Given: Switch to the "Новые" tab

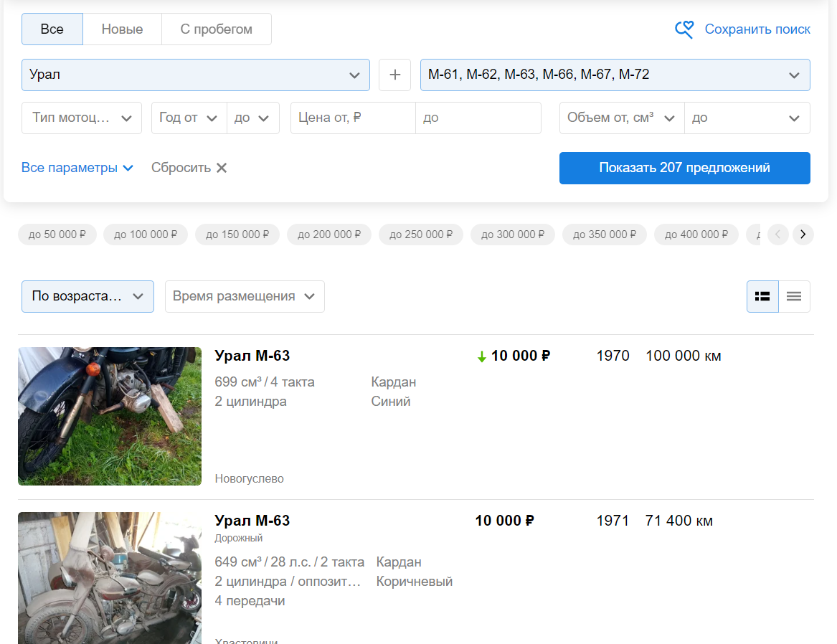Looking at the screenshot, I should click(122, 29).
